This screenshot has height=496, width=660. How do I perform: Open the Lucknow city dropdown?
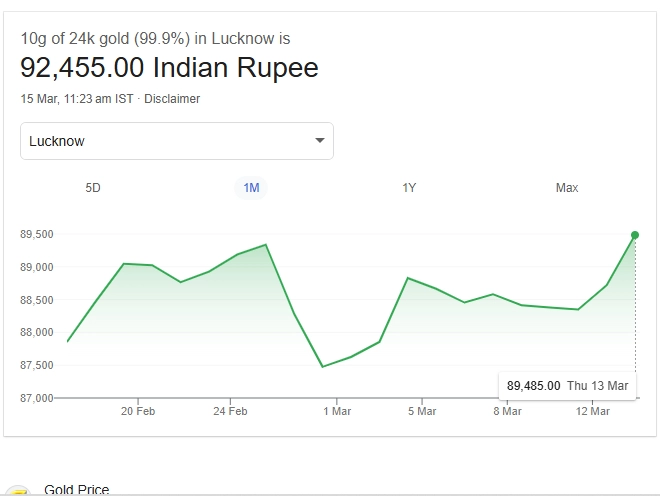coord(176,141)
